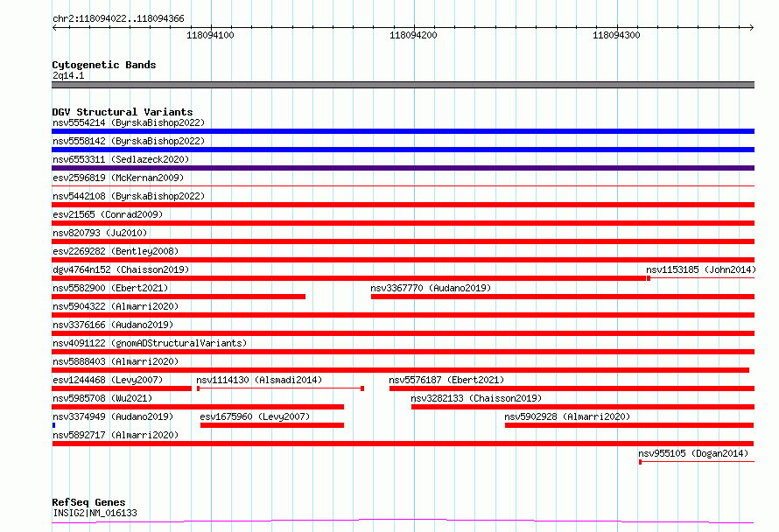The image size is (779, 532).
Task: Select the blue nsv5558142 variant bar
Action: click(x=403, y=150)
